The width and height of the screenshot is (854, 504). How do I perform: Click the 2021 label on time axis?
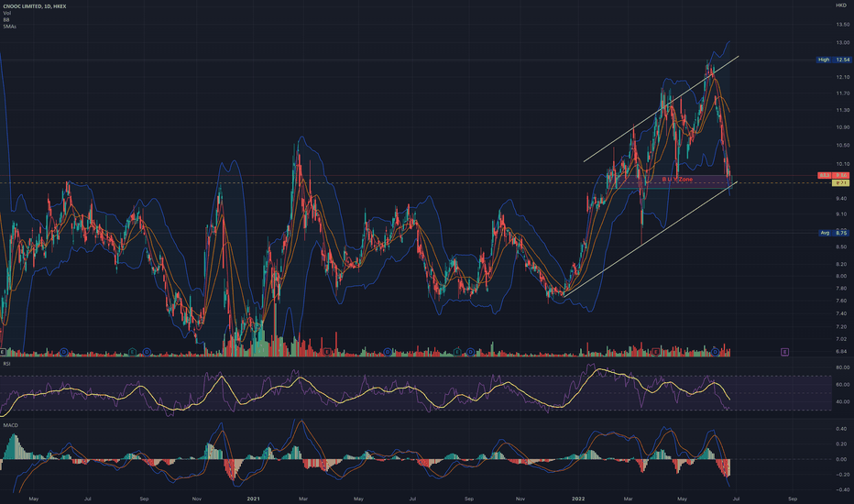253,499
